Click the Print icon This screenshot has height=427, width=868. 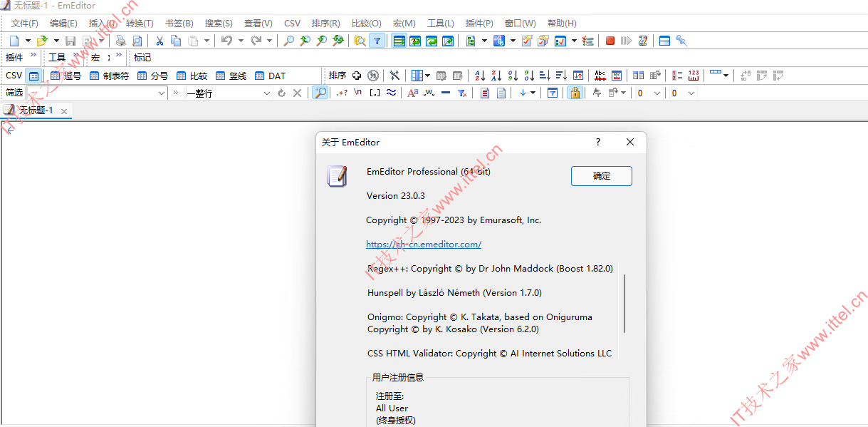(121, 41)
